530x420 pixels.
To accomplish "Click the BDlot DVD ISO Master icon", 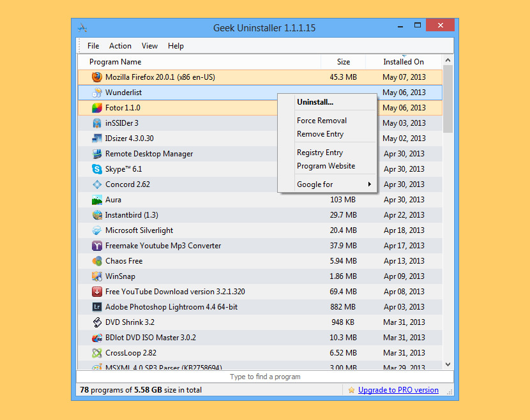I will click(97, 338).
